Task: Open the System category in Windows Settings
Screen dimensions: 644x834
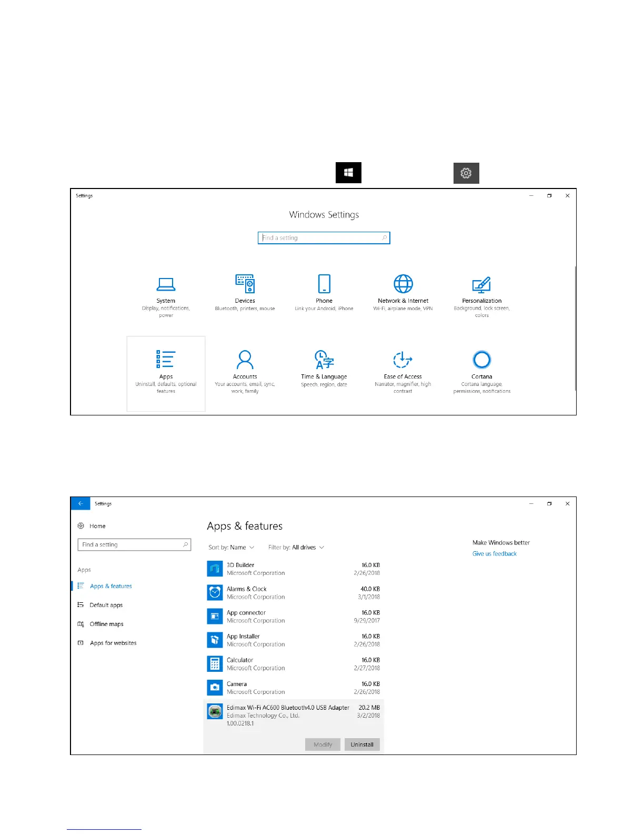Action: [166, 297]
